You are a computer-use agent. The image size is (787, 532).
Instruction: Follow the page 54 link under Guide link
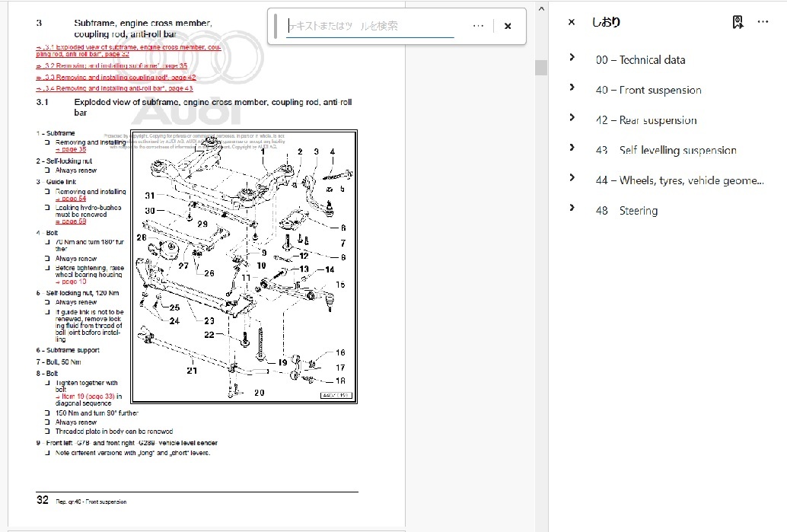(x=71, y=199)
